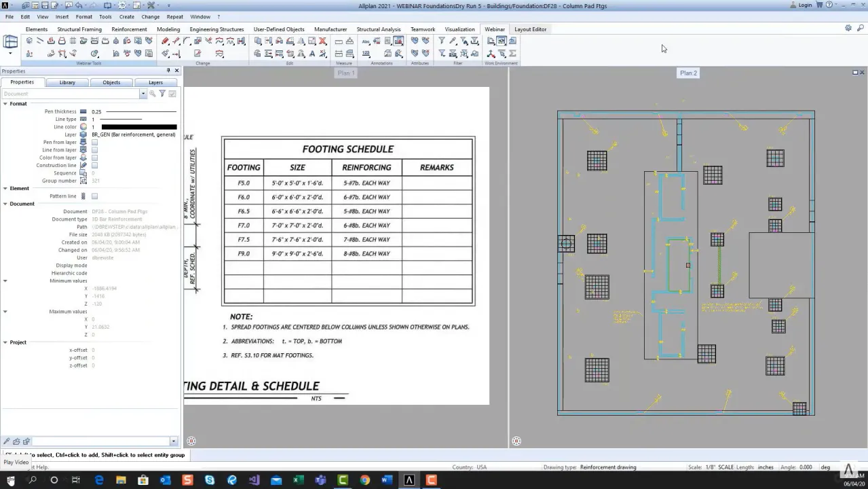Launch Allplan from the Windows taskbar
868x489 pixels.
click(x=408, y=481)
